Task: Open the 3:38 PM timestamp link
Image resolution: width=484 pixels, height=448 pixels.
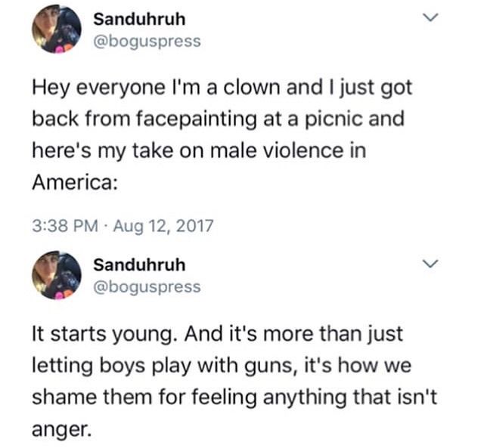Action: tap(65, 226)
